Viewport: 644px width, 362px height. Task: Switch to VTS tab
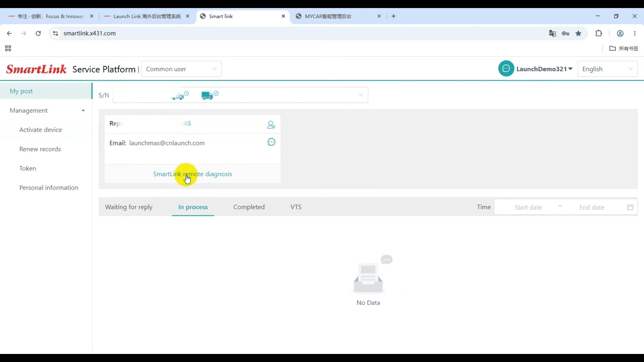[x=296, y=207]
